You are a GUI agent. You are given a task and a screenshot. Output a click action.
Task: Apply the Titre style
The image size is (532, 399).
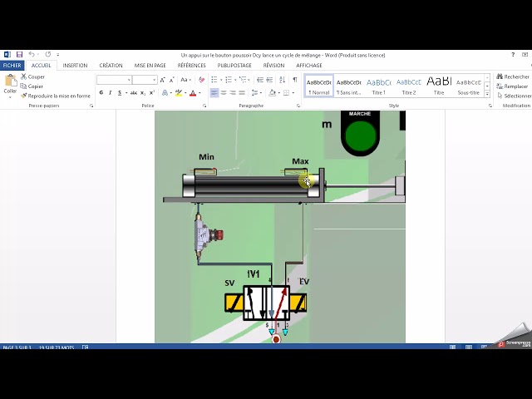tap(439, 86)
